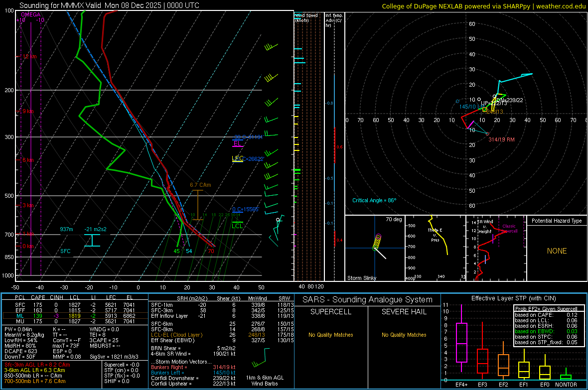
Task: Click the 'Storm Slinky' panel label
Action: click(x=362, y=278)
